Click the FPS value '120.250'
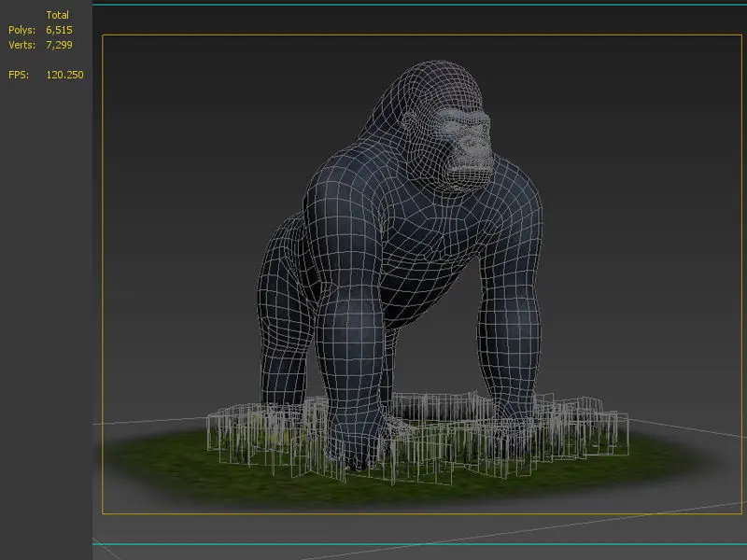Image resolution: width=747 pixels, height=560 pixels. coord(64,75)
